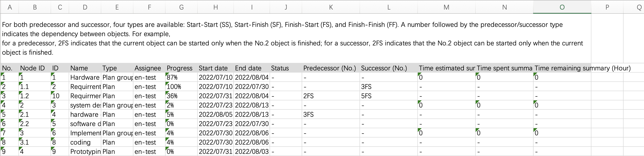Click start date 2022/07/31 in Prototyping row
The height and width of the screenshot is (156, 644).
coord(216,152)
